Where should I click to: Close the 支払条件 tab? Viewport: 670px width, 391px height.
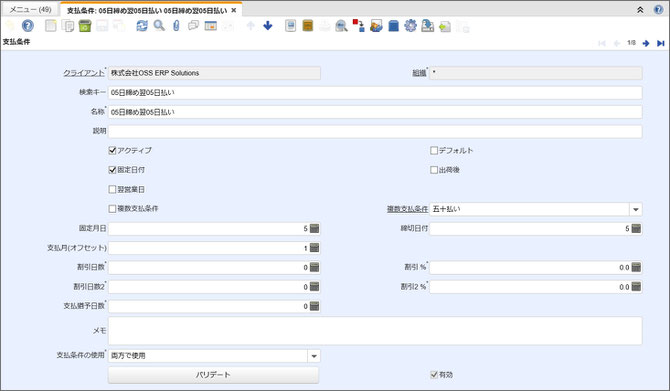234,10
